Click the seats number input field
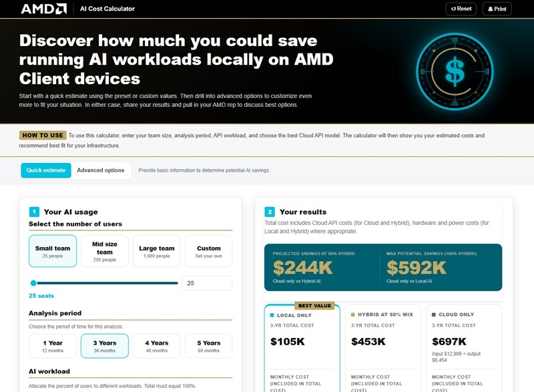This screenshot has height=392, width=534. (208, 283)
